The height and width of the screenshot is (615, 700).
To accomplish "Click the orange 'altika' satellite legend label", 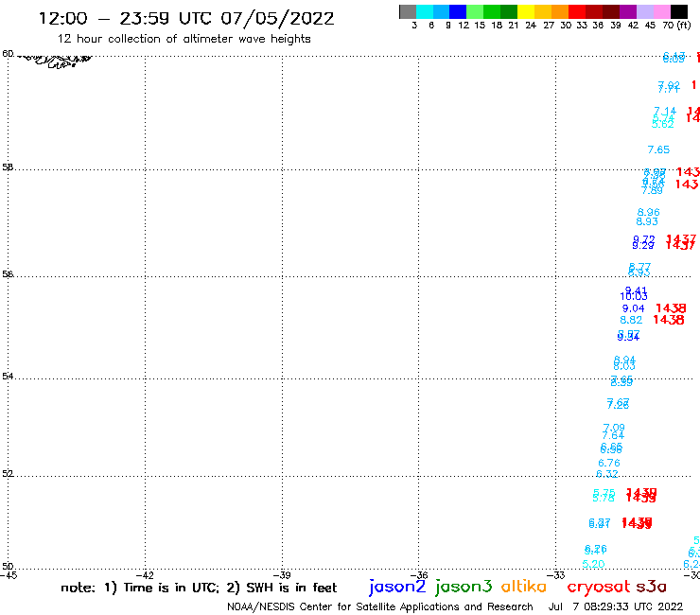I will point(523,587).
